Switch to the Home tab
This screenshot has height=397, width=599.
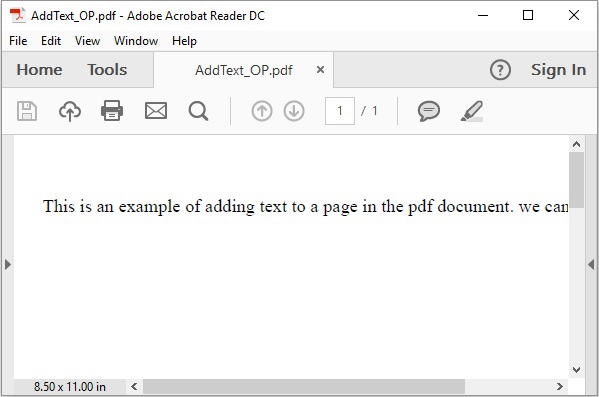click(x=39, y=70)
